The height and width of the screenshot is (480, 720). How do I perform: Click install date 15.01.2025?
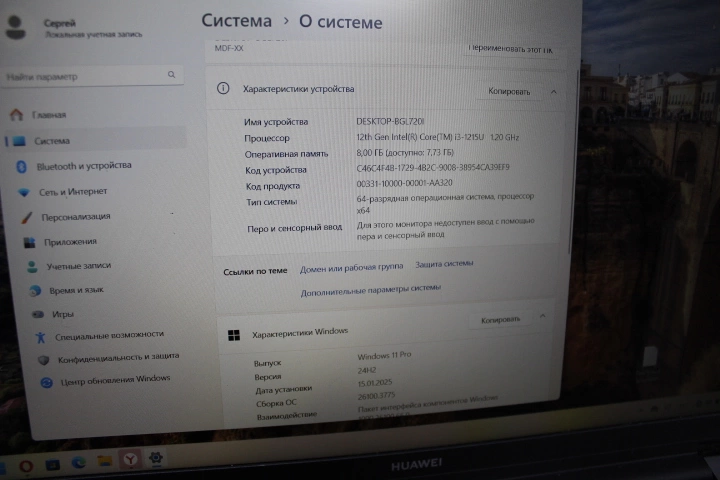(375, 383)
